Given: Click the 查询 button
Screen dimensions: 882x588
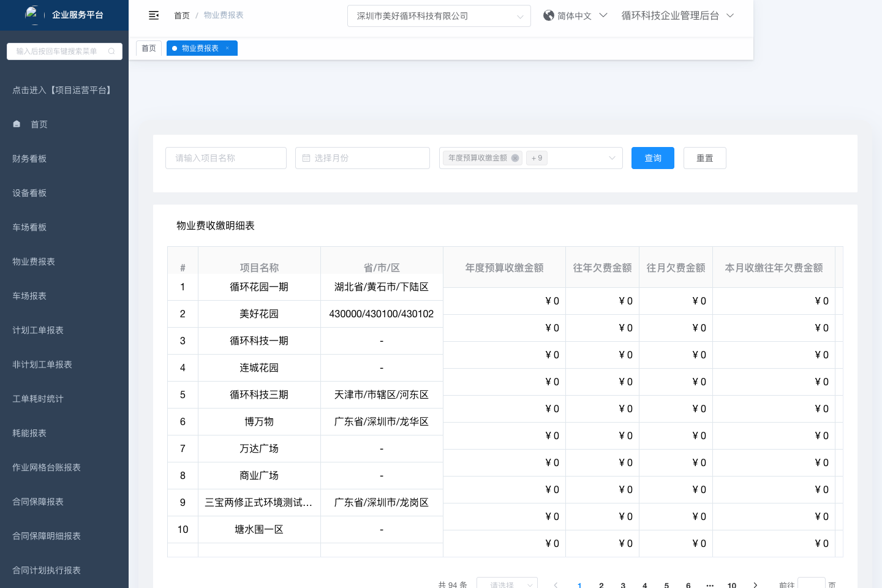Looking at the screenshot, I should (652, 158).
